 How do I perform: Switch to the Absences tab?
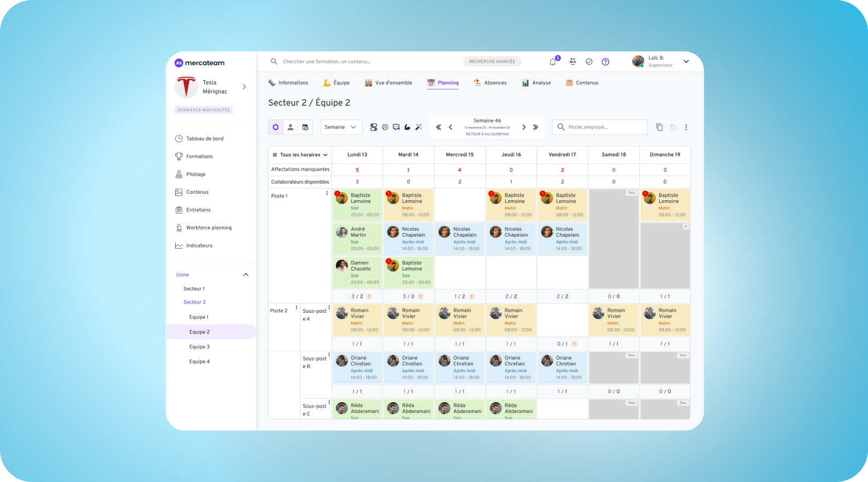click(490, 83)
